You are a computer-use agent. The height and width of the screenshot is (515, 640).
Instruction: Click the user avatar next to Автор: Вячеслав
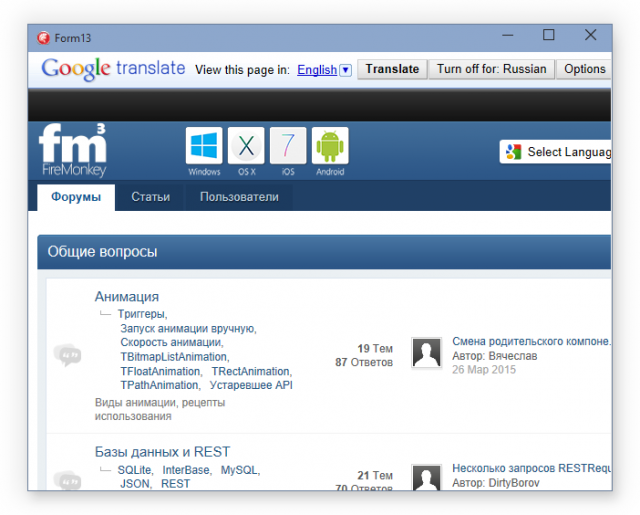[x=426, y=353]
